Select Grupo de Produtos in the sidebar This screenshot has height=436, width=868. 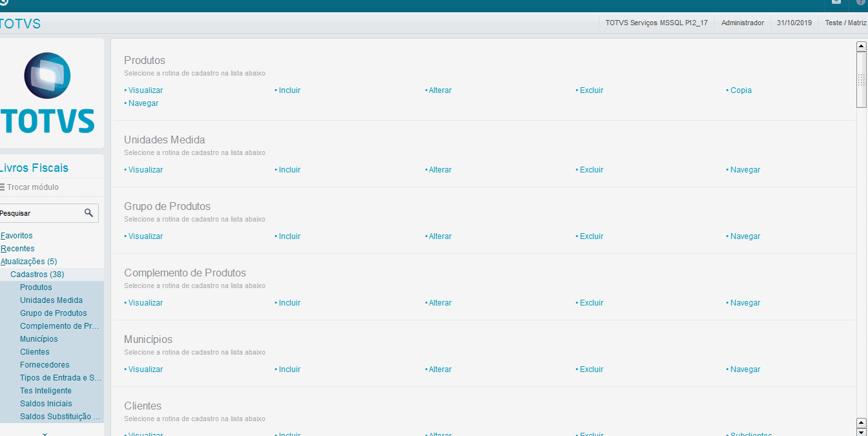53,313
